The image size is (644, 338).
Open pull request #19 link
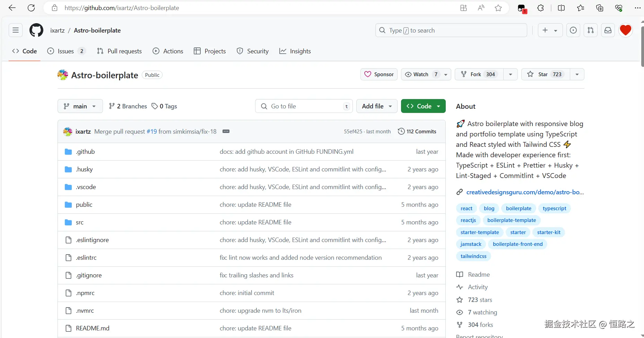pos(152,132)
